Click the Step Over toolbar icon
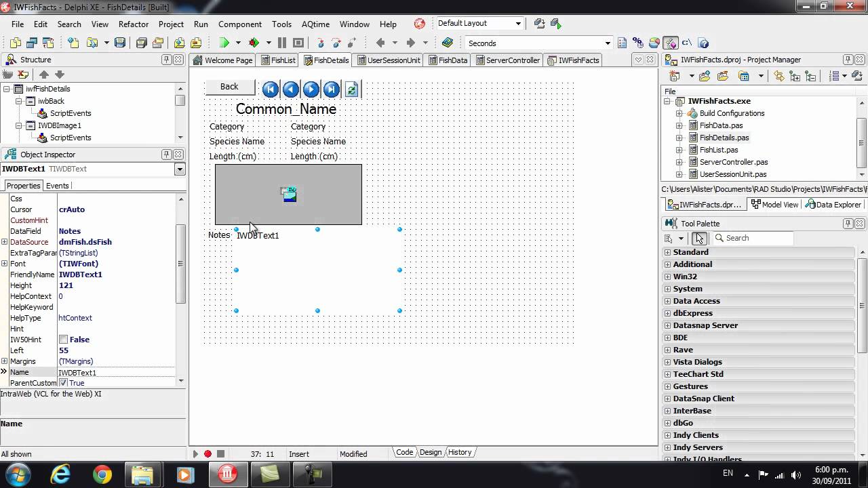Viewport: 868px width, 488px height. click(337, 43)
